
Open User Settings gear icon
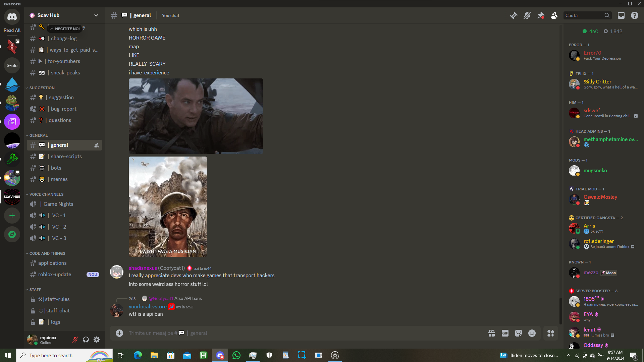point(97,340)
